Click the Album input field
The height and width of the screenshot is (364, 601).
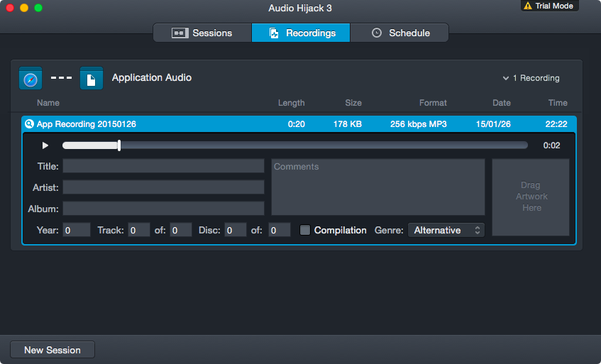164,209
